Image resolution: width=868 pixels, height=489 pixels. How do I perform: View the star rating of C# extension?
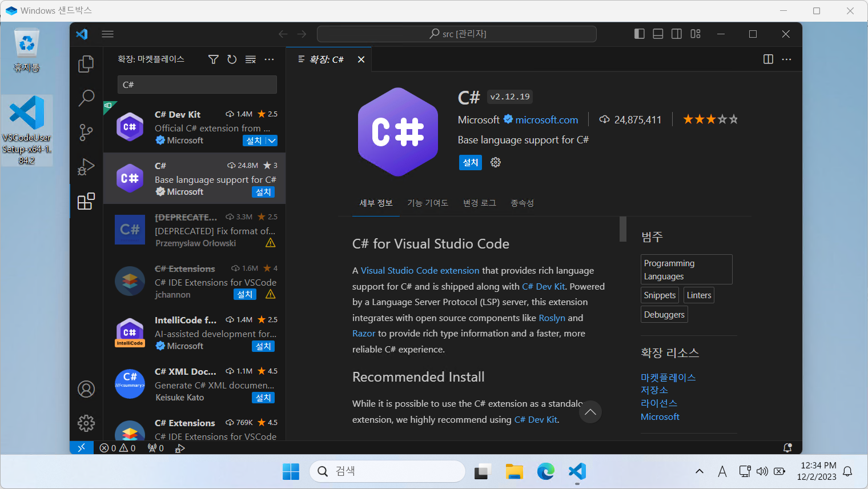[710, 119]
